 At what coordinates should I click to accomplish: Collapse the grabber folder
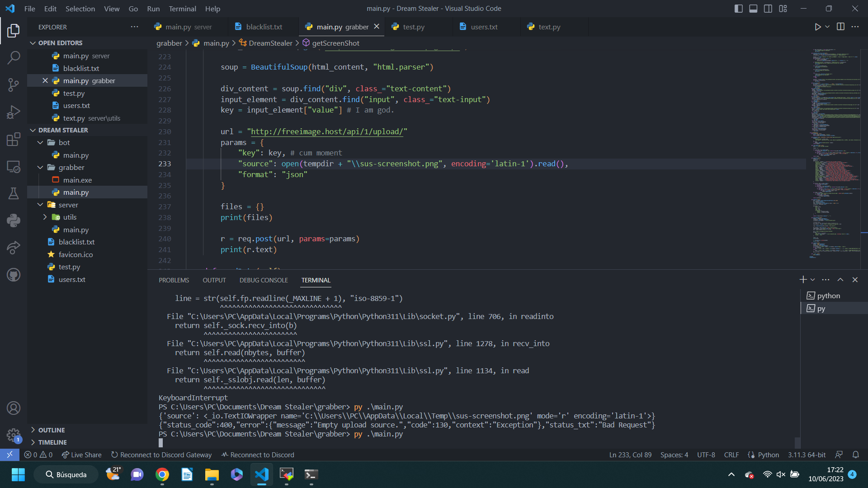click(x=87, y=167)
